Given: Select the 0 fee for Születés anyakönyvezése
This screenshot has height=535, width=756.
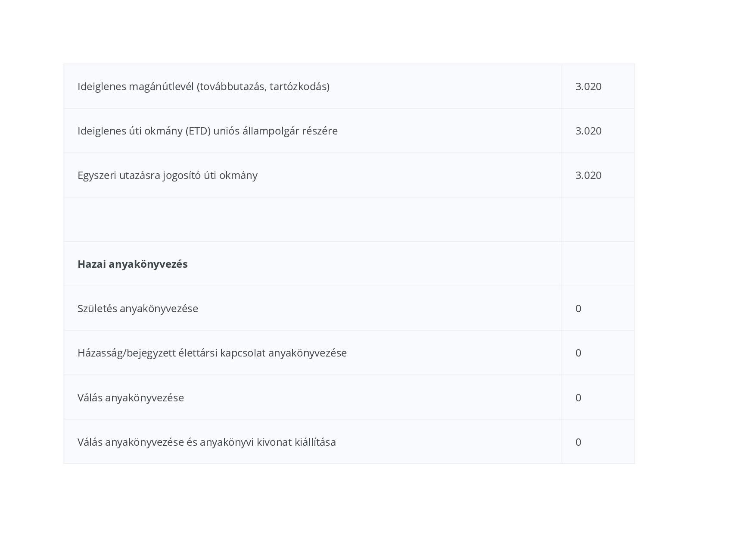Looking at the screenshot, I should [x=578, y=309].
